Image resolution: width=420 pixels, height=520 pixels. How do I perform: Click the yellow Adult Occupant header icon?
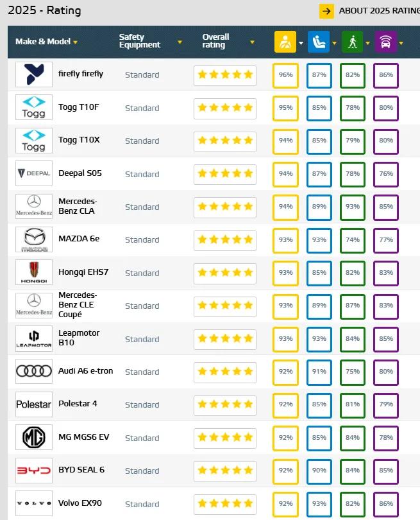(x=285, y=42)
